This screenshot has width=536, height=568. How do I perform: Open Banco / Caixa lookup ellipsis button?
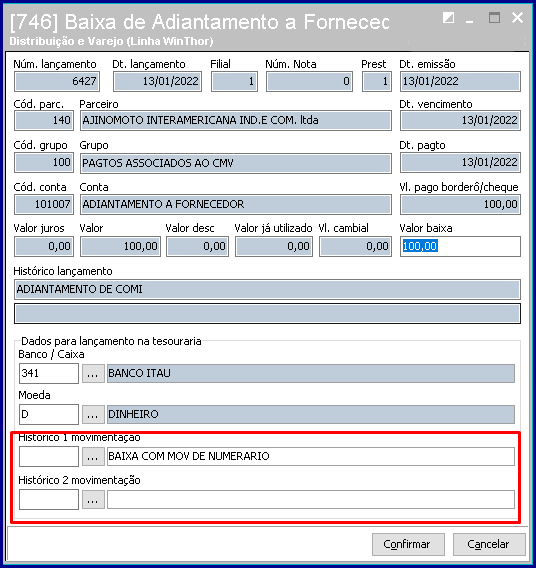coord(93,373)
